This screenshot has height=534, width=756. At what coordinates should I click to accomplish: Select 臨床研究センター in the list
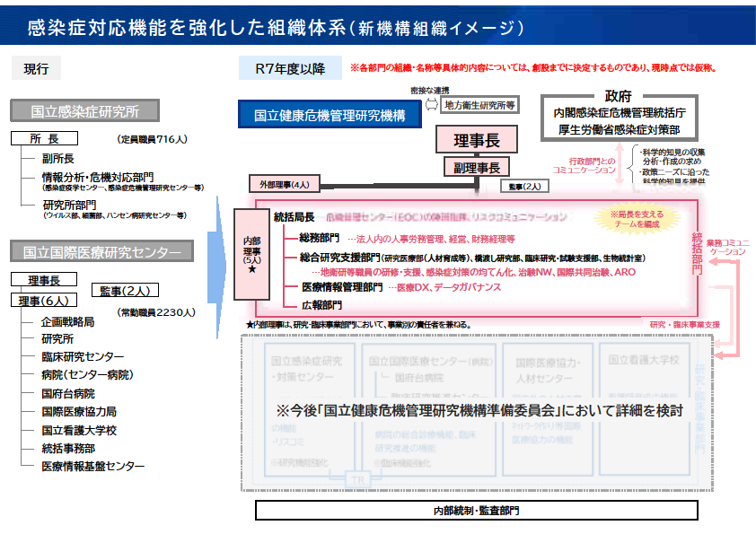pos(83,356)
